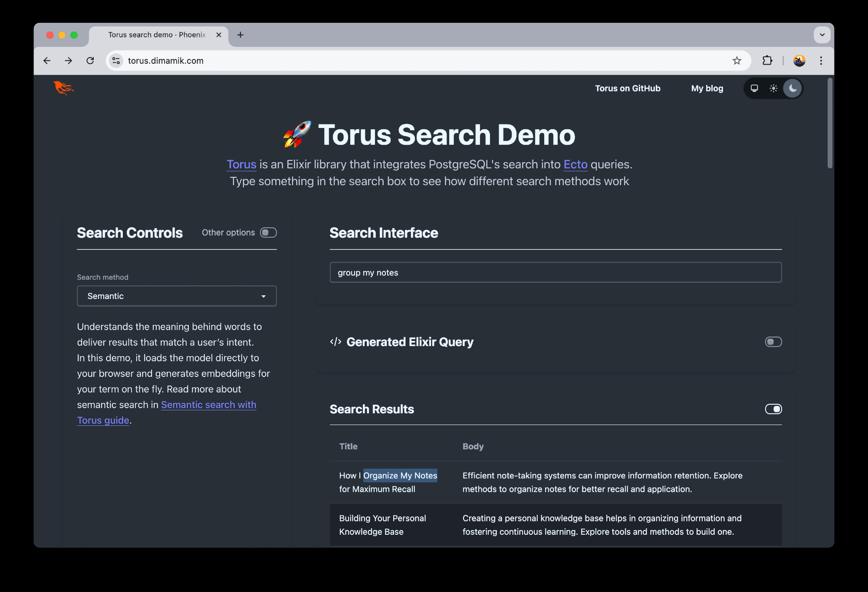The height and width of the screenshot is (592, 868).
Task: Open the Search method Semantic dropdown
Action: click(x=177, y=296)
